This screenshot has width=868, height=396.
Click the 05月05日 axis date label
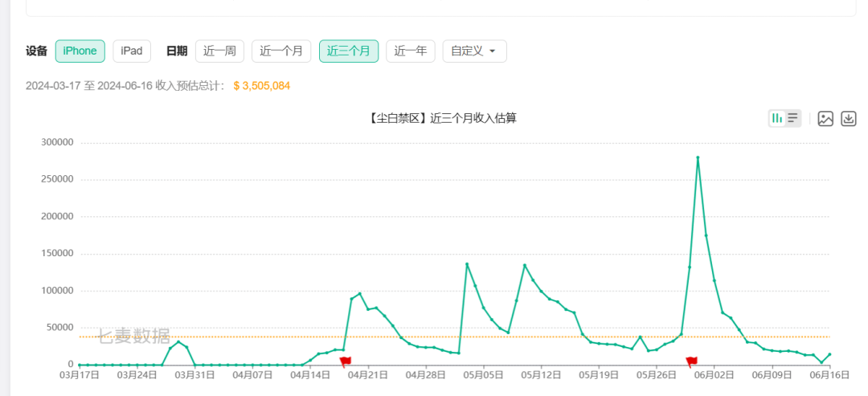tap(483, 375)
